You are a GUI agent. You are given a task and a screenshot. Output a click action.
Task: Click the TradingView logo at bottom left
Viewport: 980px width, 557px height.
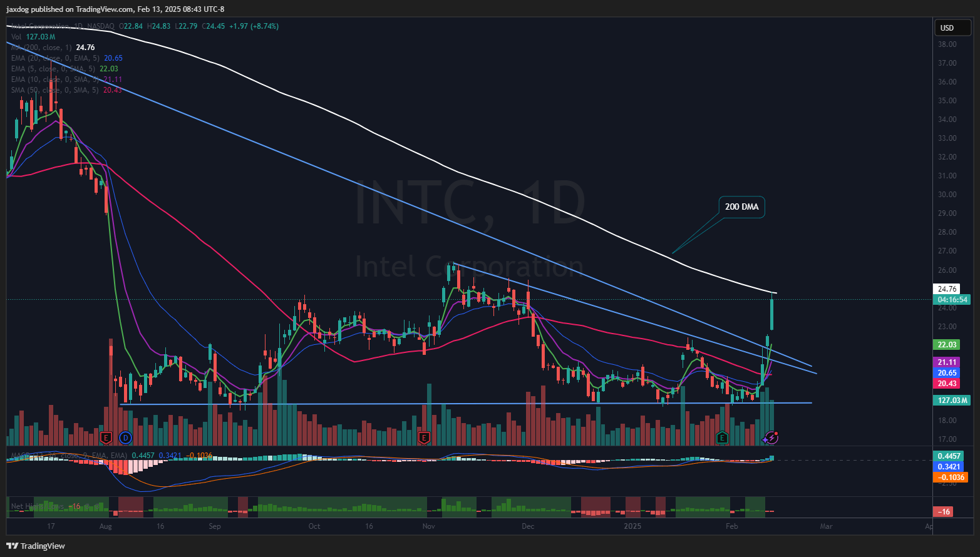coord(36,546)
